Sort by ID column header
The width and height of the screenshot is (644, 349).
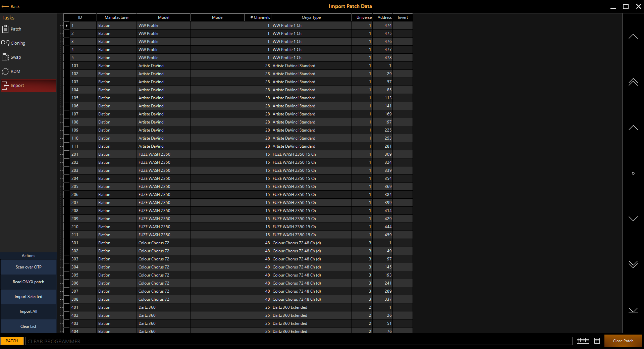click(80, 17)
